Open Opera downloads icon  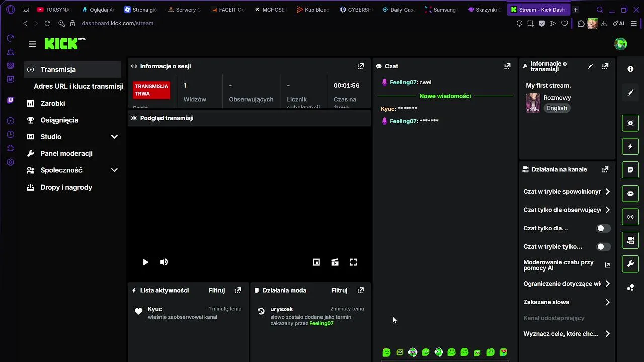(x=604, y=23)
